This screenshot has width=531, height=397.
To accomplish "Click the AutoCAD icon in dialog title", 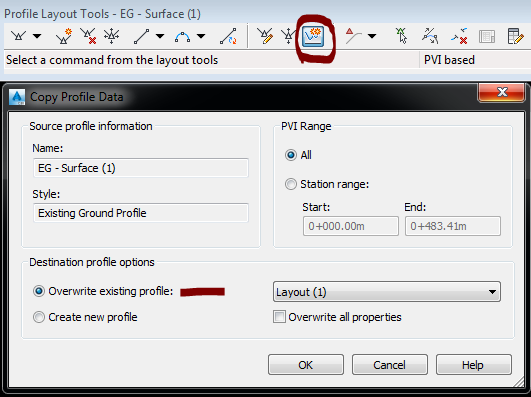I will (x=17, y=97).
